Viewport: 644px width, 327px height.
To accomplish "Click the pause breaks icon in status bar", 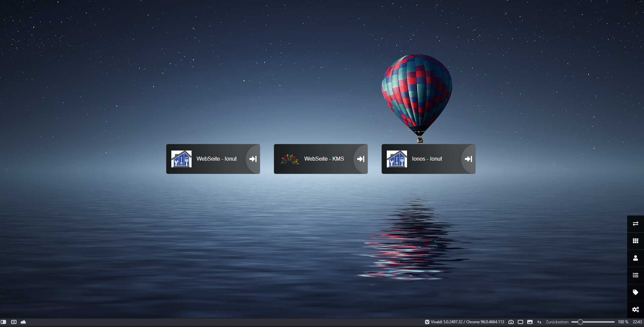I will pyautogui.click(x=14, y=322).
